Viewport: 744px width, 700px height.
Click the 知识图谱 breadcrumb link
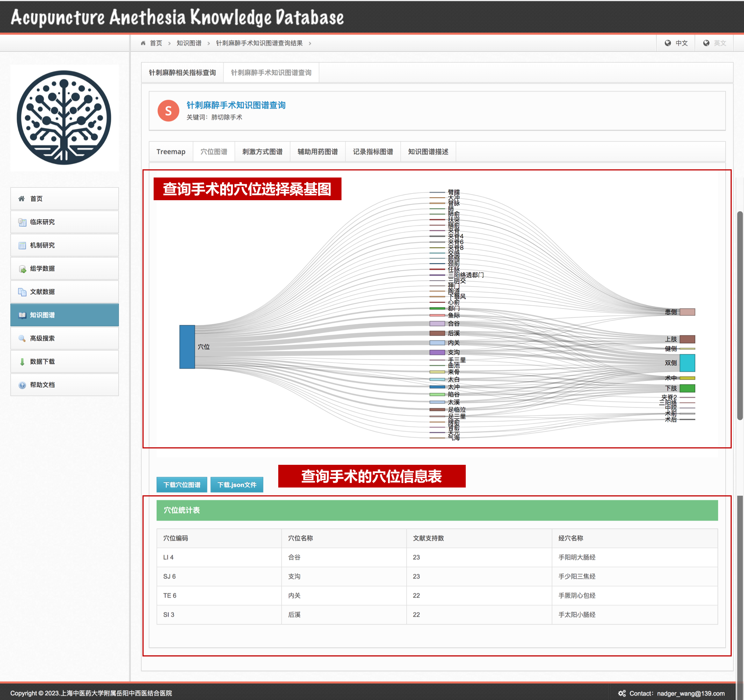coord(189,43)
